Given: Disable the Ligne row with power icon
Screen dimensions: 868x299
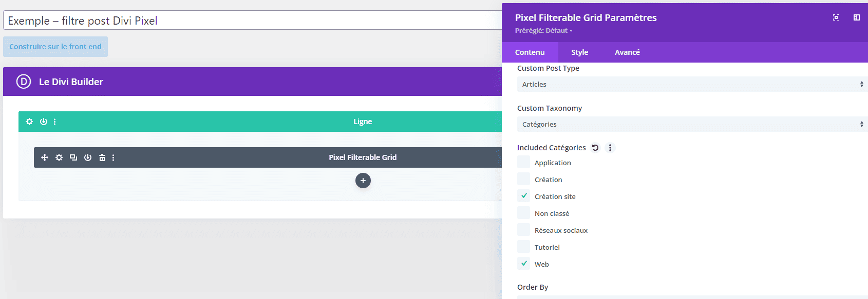Looking at the screenshot, I should tap(44, 122).
